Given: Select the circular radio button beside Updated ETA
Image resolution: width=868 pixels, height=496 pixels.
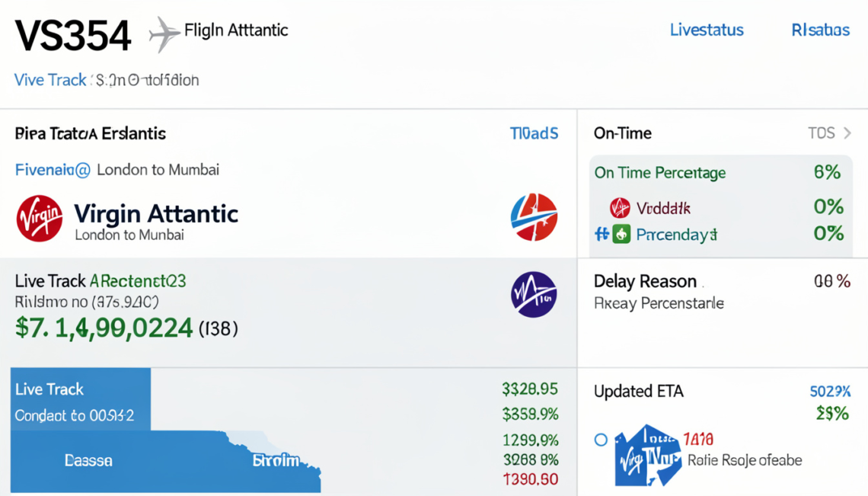Looking at the screenshot, I should tap(601, 439).
